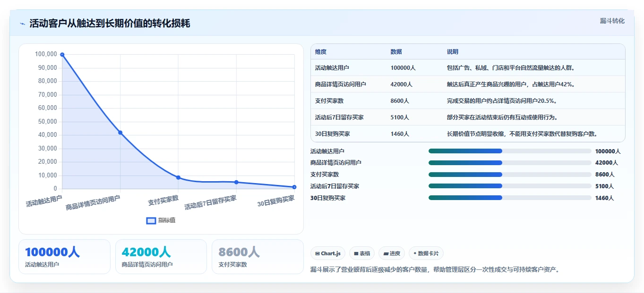Screen dimensions: 644x293
Task: Click the 活动后7日留存买家 progress bar
Action: (510, 186)
